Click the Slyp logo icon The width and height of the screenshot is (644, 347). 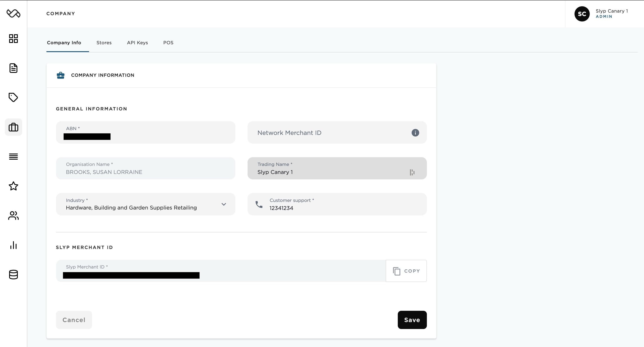(13, 13)
